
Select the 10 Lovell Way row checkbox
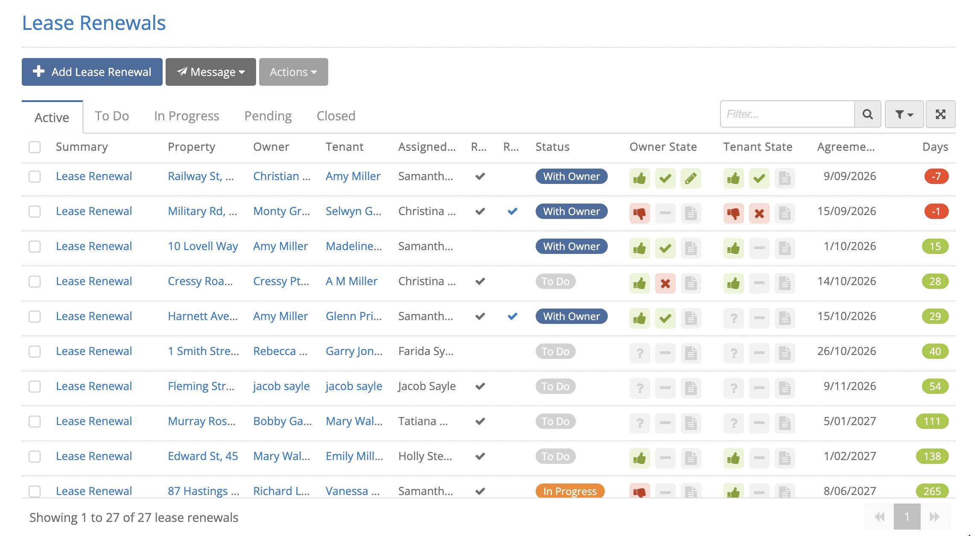[35, 246]
